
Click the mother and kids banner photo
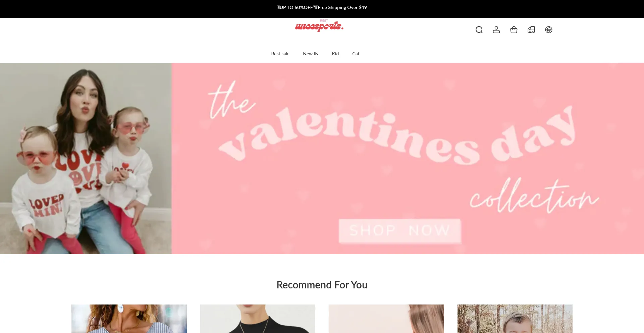click(86, 158)
